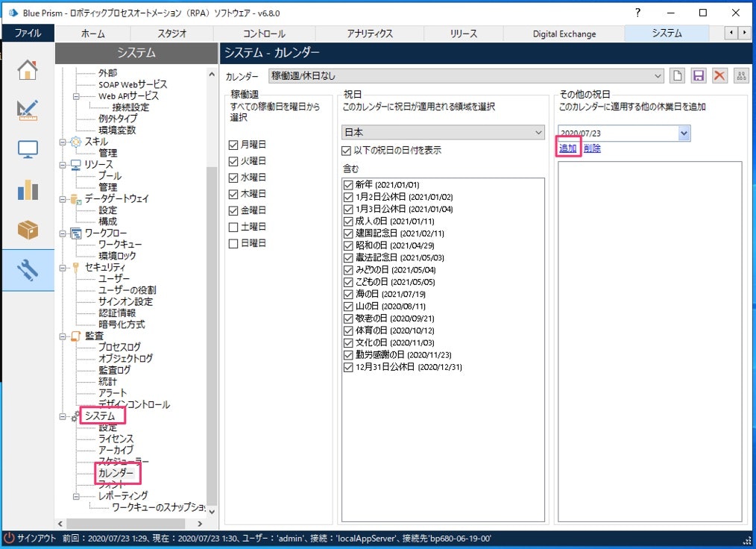The image size is (756, 549).
Task: Switch to the アナリティクス tab
Action: (x=370, y=34)
